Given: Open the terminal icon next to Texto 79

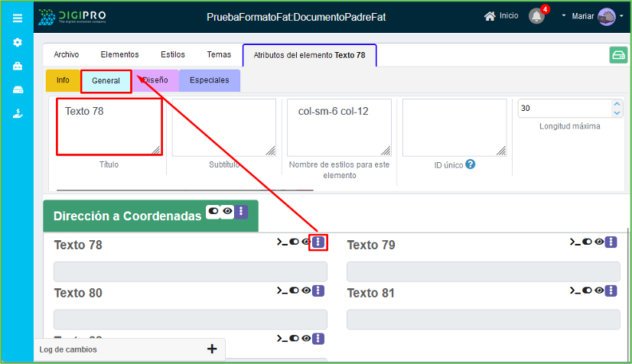Looking at the screenshot, I should coord(575,242).
